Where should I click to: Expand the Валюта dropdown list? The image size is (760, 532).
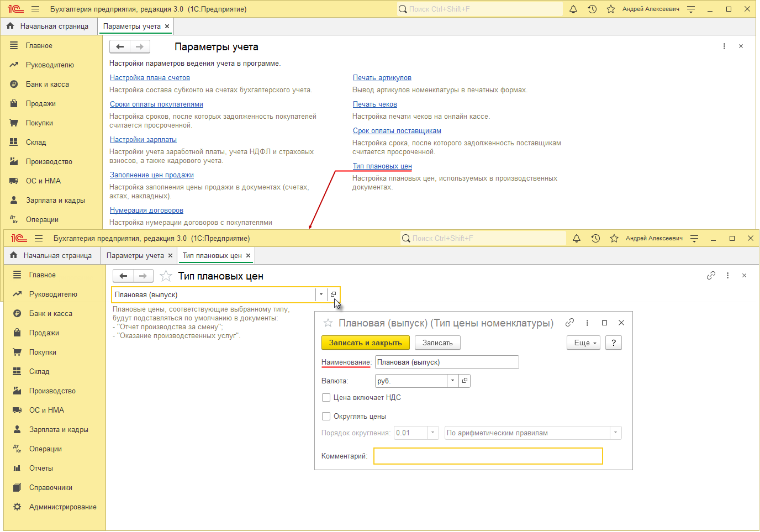pos(453,381)
